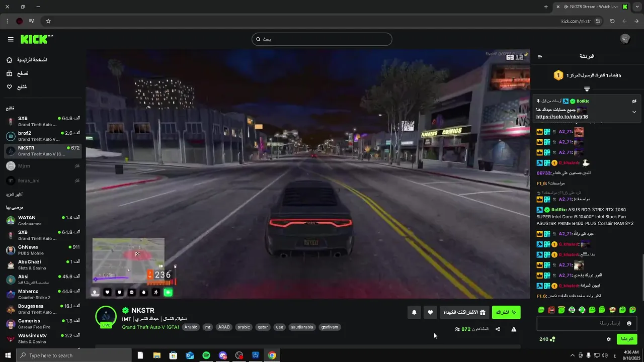This screenshot has width=644, height=362.
Task: Open Wassimostv recommended channel
Action: pyautogui.click(x=43, y=338)
